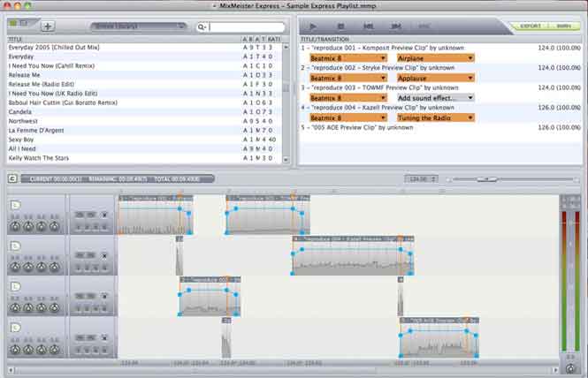588x378 pixels.
Task: Open the Beatmix 8 dropdown under track 4
Action: (348, 117)
